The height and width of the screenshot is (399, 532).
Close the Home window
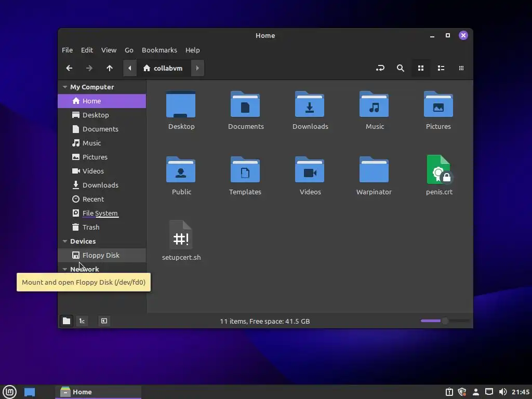tap(463, 36)
